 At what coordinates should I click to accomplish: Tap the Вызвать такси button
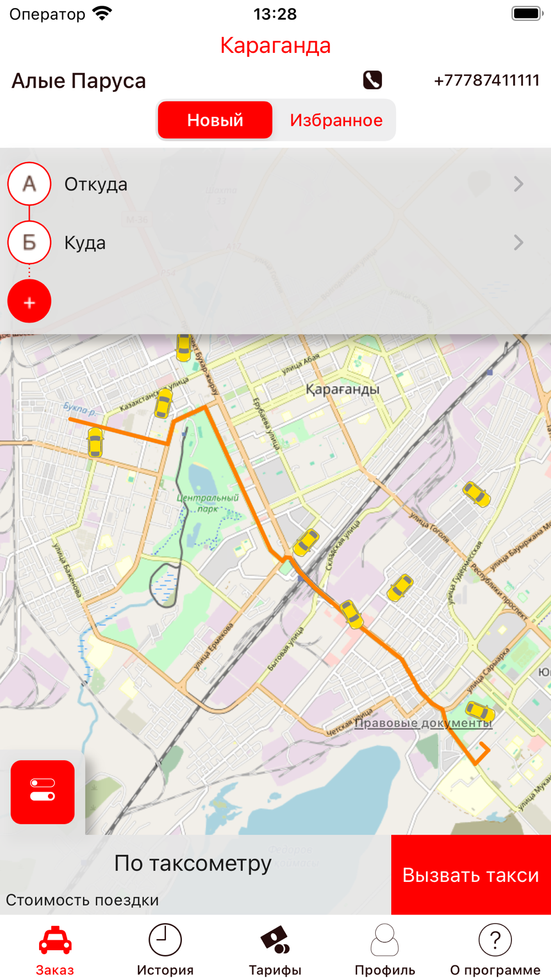click(x=471, y=875)
